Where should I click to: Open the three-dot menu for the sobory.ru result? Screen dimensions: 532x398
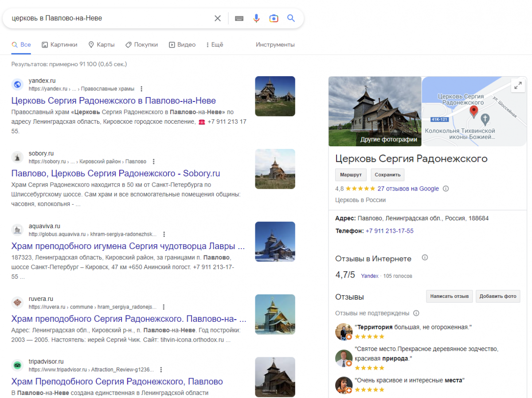click(x=154, y=161)
